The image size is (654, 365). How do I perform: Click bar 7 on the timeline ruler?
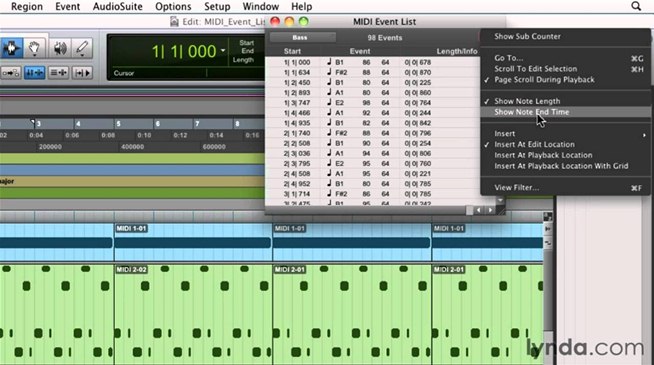(197, 124)
